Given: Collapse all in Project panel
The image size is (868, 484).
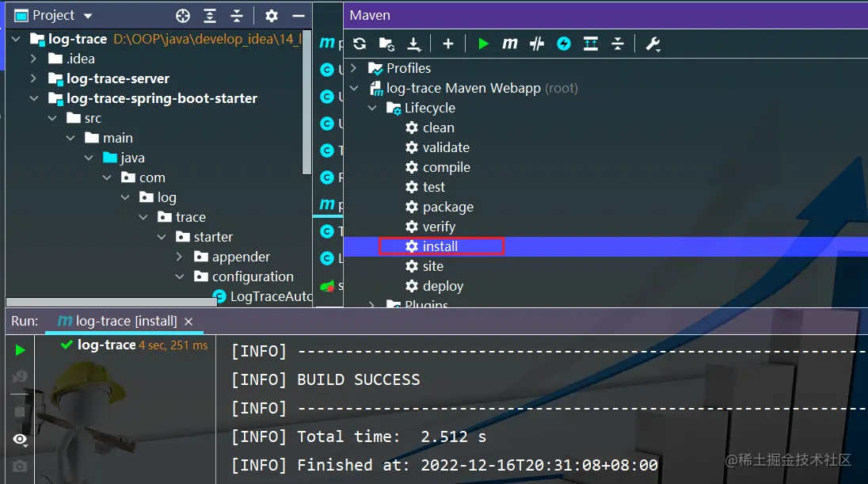Looking at the screenshot, I should point(237,16).
